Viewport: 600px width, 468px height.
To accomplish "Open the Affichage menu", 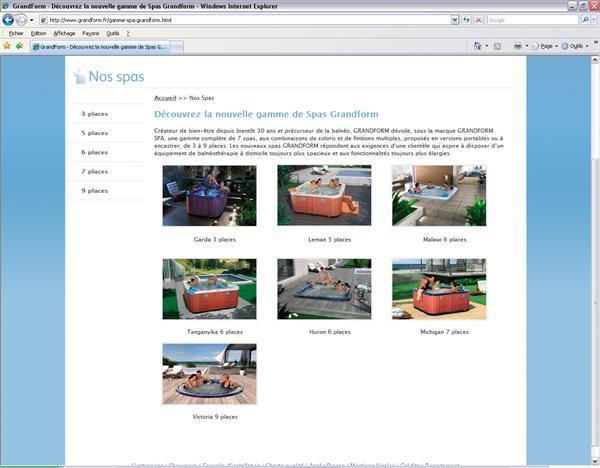I will [64, 34].
